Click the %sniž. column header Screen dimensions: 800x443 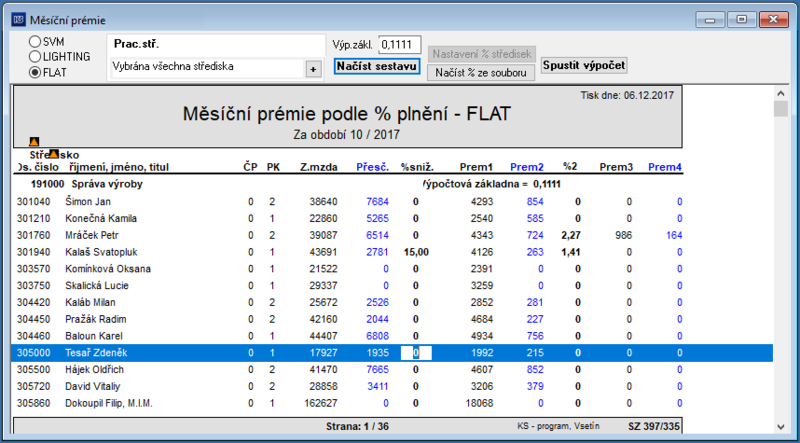(x=417, y=167)
